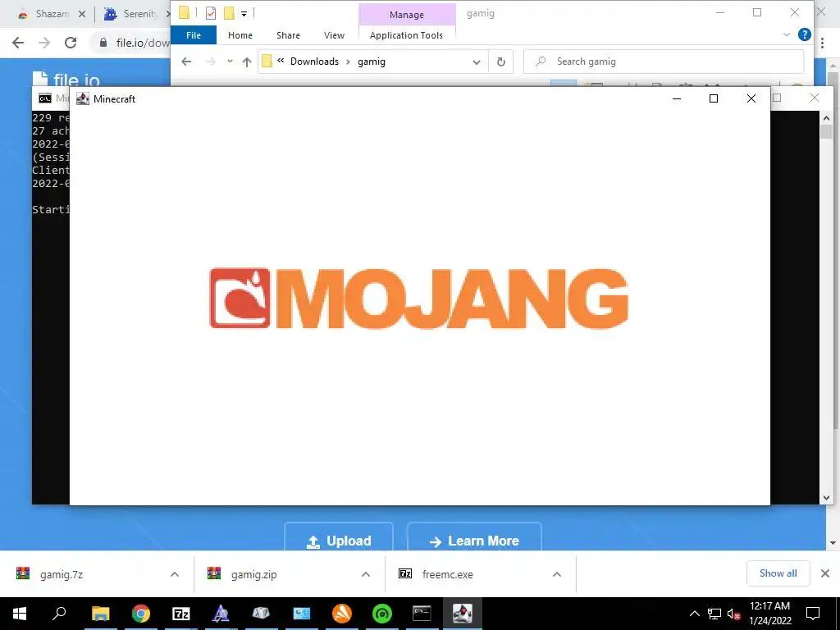Click the command prompt window icon

45,98
